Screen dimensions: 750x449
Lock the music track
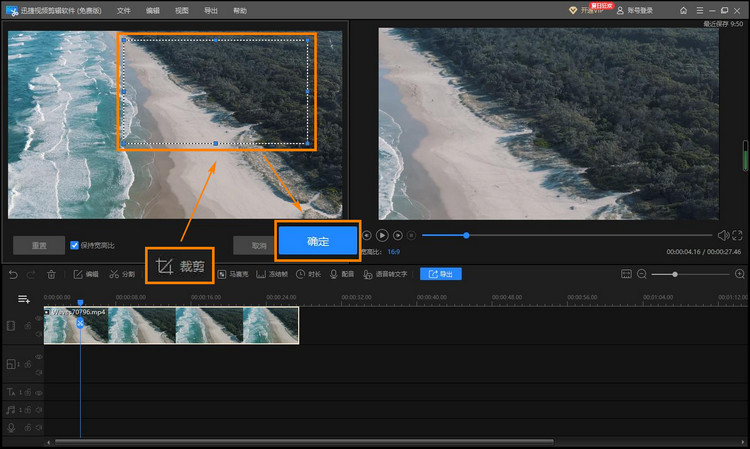coord(28,410)
